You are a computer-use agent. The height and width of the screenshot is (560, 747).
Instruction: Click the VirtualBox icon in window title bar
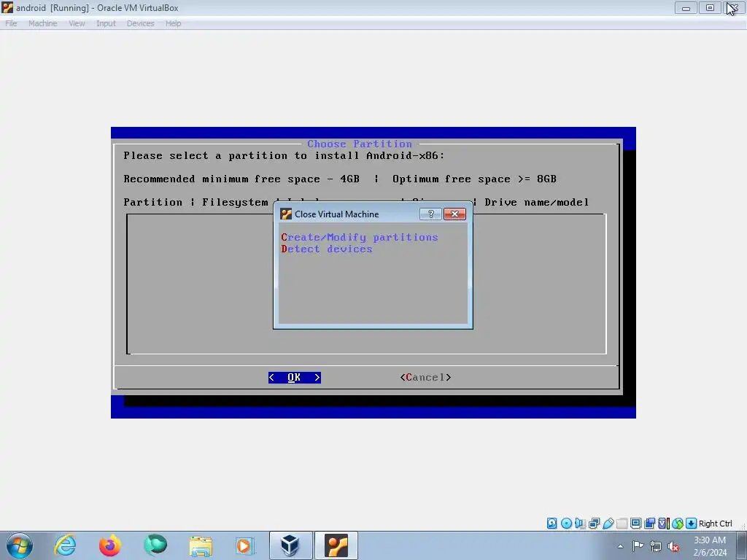click(x=7, y=7)
